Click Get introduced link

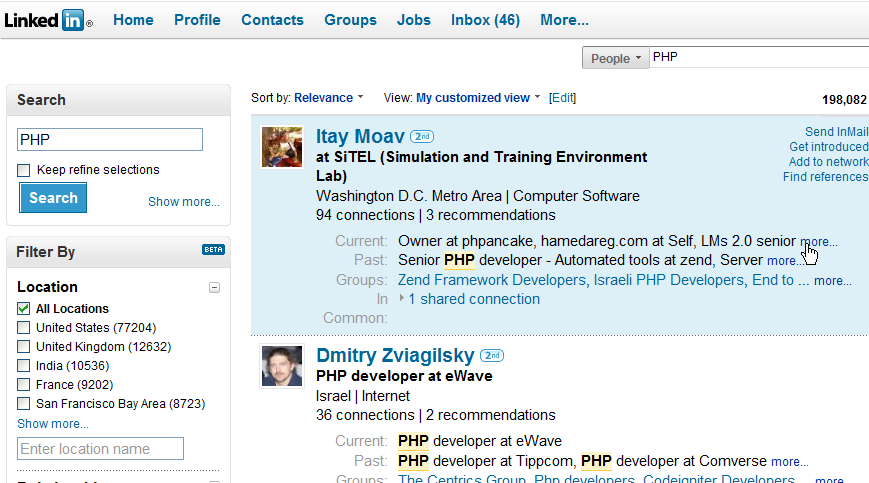point(829,147)
